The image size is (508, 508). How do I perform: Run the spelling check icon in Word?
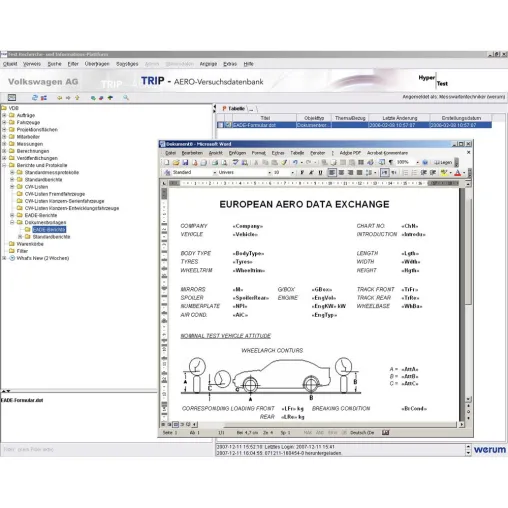(x=236, y=162)
